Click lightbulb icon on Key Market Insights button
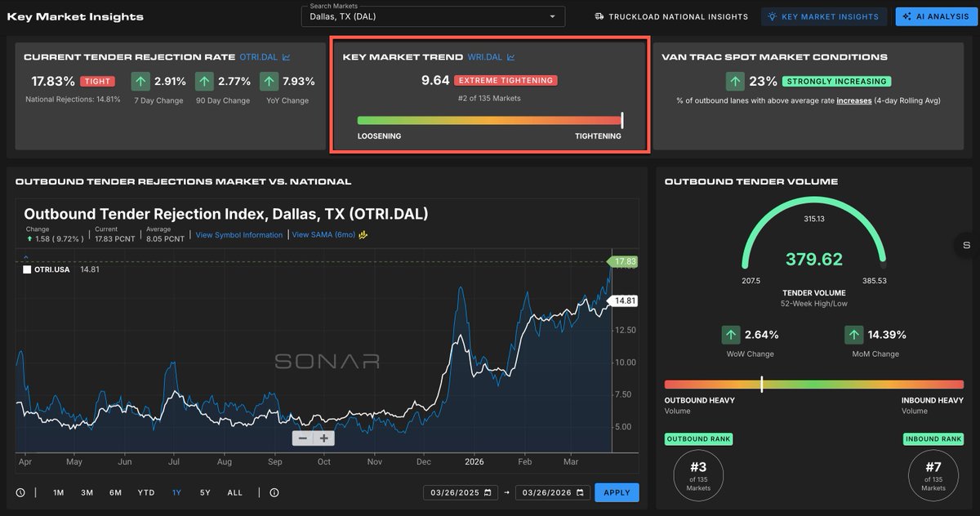This screenshot has height=516, width=980. pos(773,16)
